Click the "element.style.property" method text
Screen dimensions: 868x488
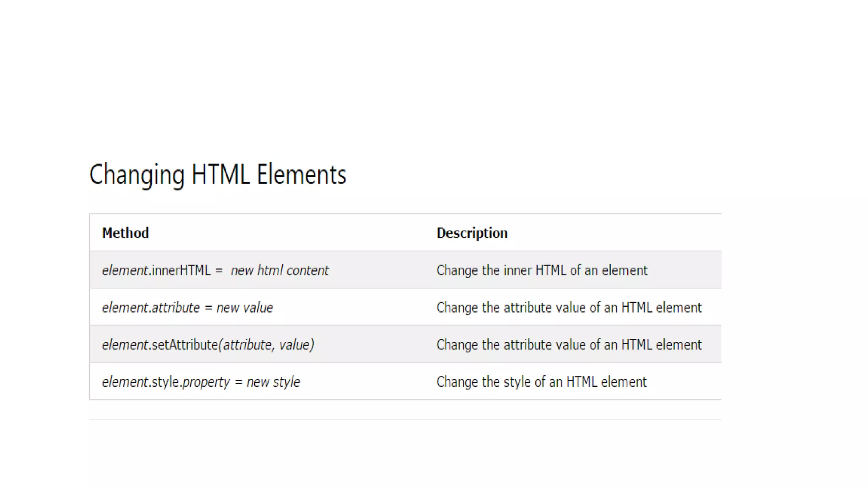[x=166, y=382]
